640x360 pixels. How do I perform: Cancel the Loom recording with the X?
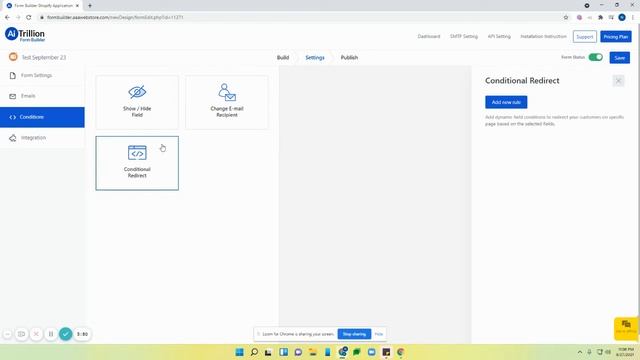pyautogui.click(x=36, y=334)
